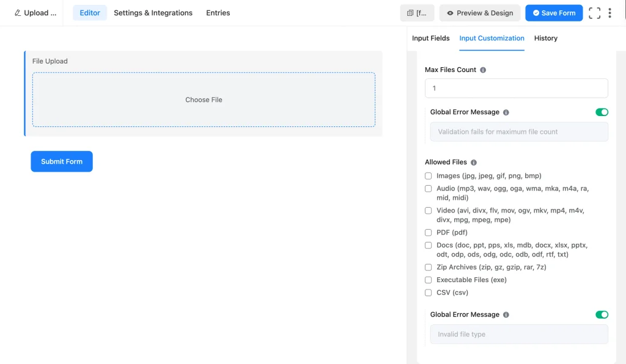Check the Audio file types box
The image size is (626, 364).
pos(428,189)
